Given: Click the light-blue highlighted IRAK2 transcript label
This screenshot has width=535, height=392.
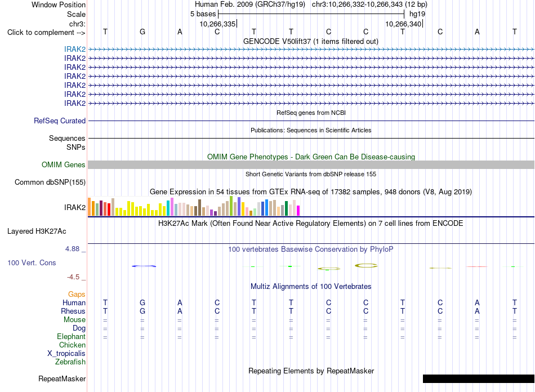Looking at the screenshot, I should pyautogui.click(x=75, y=49).
